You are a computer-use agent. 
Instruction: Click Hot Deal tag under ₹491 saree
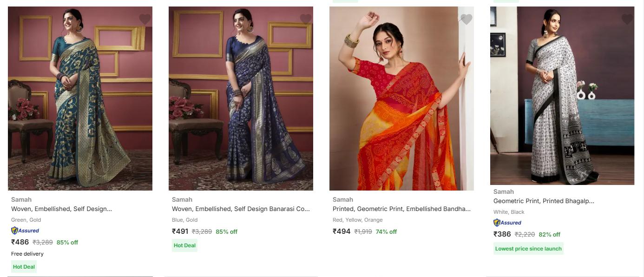pyautogui.click(x=184, y=245)
